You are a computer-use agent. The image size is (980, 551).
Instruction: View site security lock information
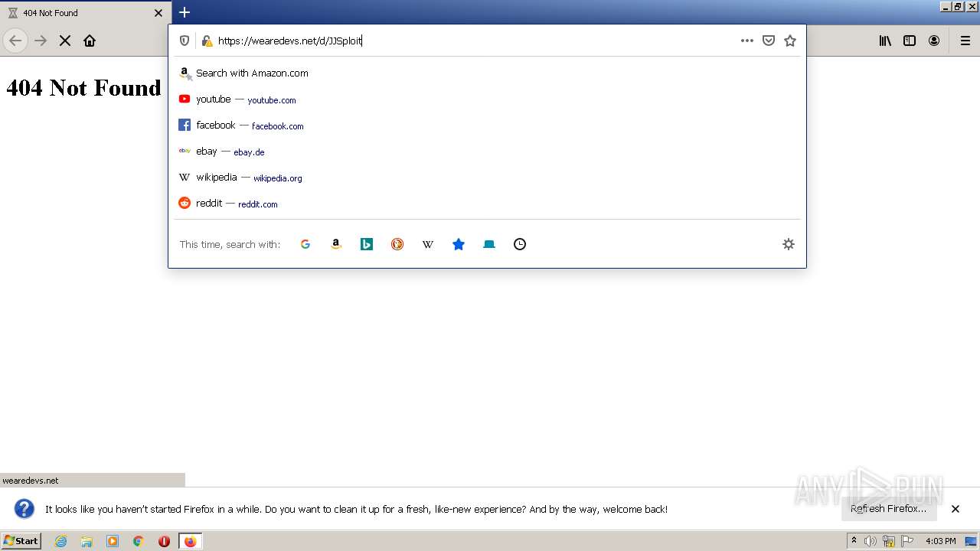point(207,41)
